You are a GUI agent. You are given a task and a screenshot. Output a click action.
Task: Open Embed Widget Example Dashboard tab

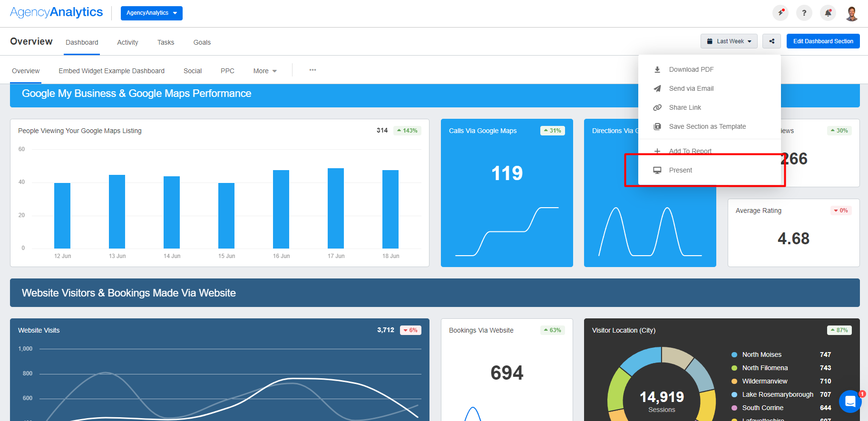pos(112,71)
